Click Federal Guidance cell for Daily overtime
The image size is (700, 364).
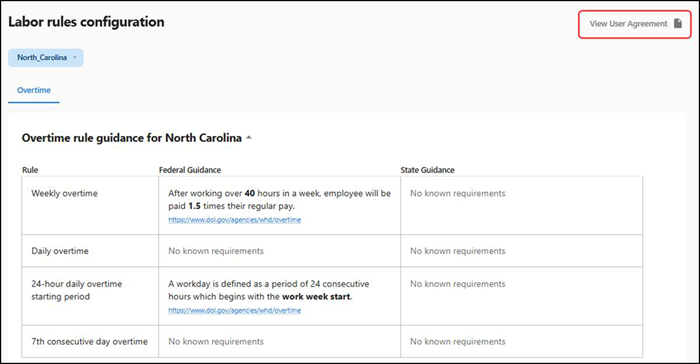tap(279, 251)
